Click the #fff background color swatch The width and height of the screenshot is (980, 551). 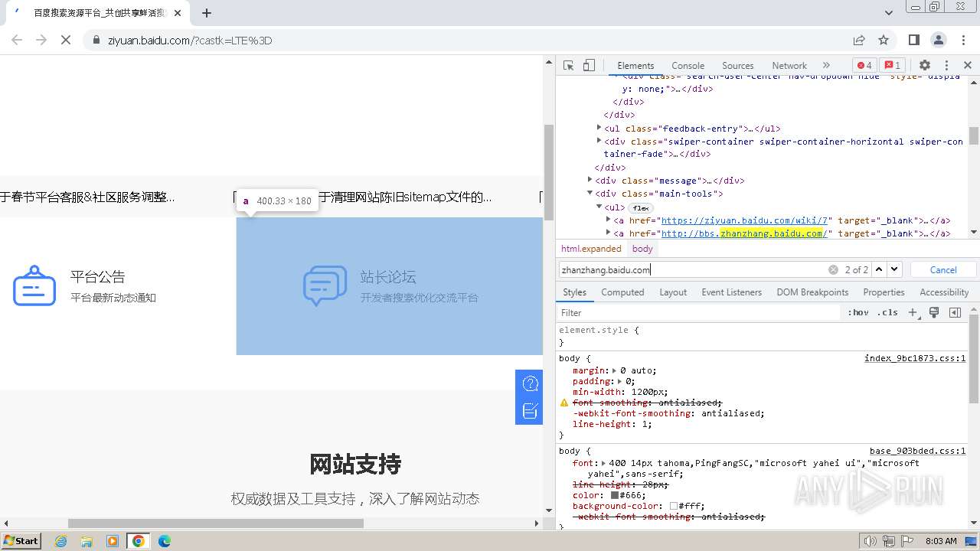(x=674, y=506)
